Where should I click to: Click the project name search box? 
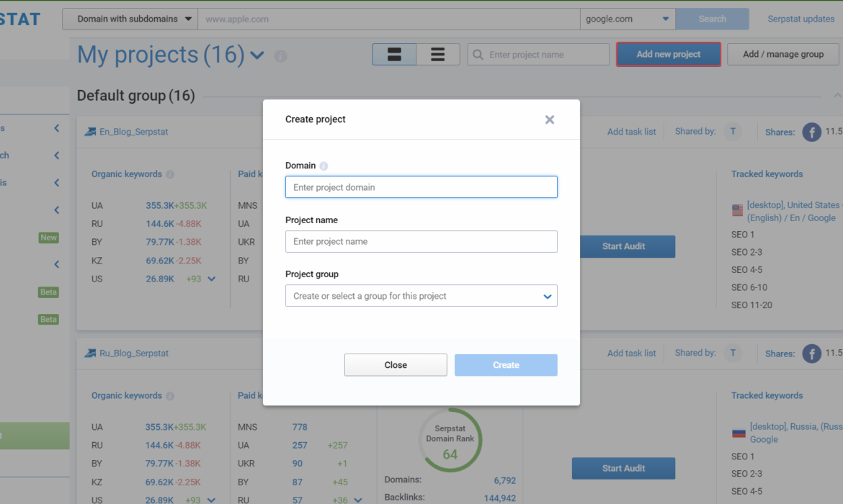point(538,54)
